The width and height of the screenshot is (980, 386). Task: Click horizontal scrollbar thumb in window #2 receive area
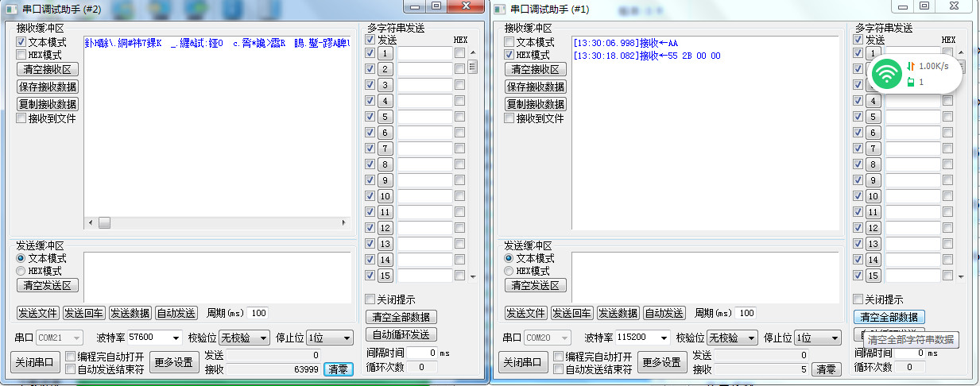point(104,223)
